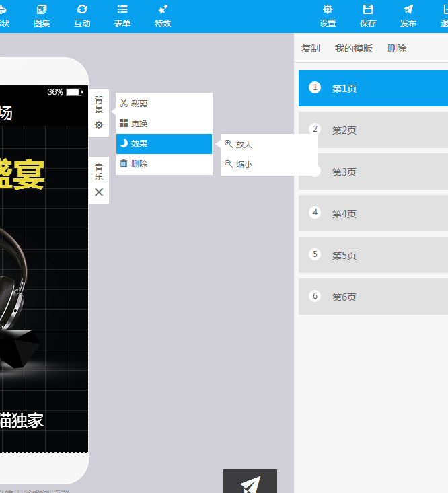Choose 裁剪 crop from background menu
Image resolution: width=448 pixels, height=493 pixels.
164,103
